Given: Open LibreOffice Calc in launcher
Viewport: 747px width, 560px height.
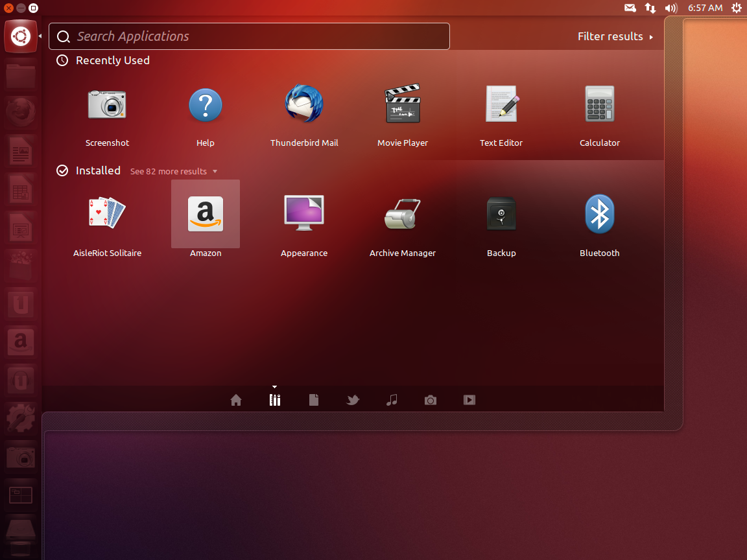Looking at the screenshot, I should pos(21,189).
